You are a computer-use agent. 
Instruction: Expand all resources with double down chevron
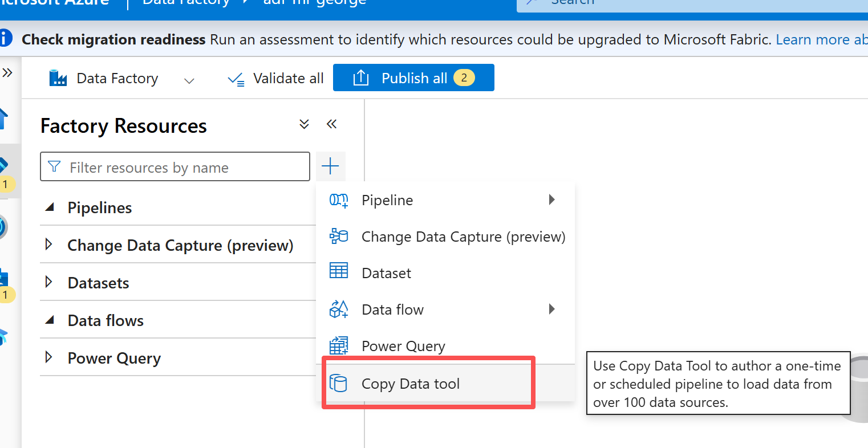305,124
